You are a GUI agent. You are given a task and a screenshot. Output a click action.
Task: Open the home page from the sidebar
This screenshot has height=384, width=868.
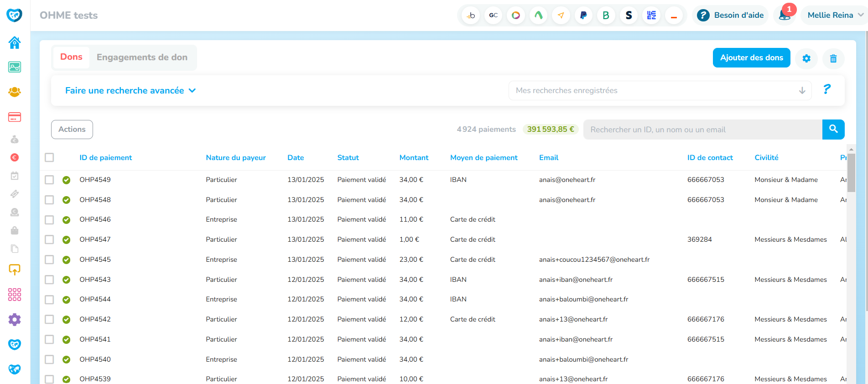coord(15,43)
